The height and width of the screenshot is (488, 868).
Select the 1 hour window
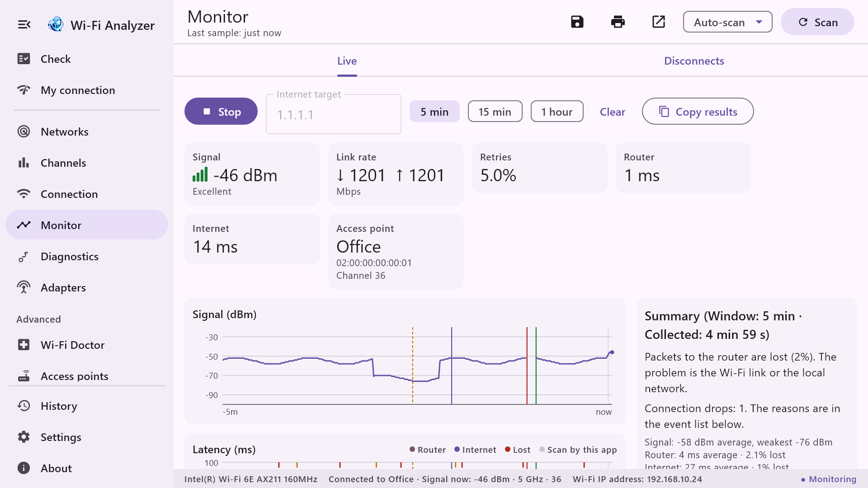pyautogui.click(x=557, y=112)
